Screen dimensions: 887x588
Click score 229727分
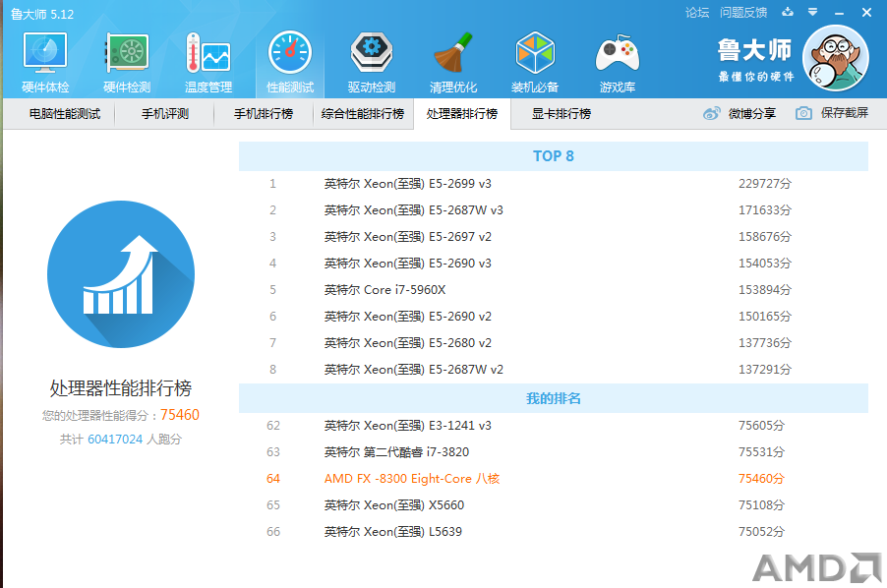coord(765,184)
